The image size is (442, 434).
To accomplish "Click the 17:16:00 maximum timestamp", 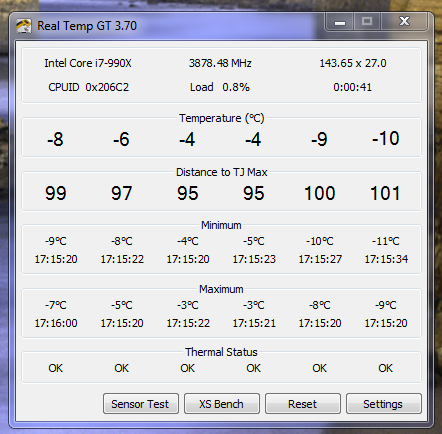I will [56, 323].
